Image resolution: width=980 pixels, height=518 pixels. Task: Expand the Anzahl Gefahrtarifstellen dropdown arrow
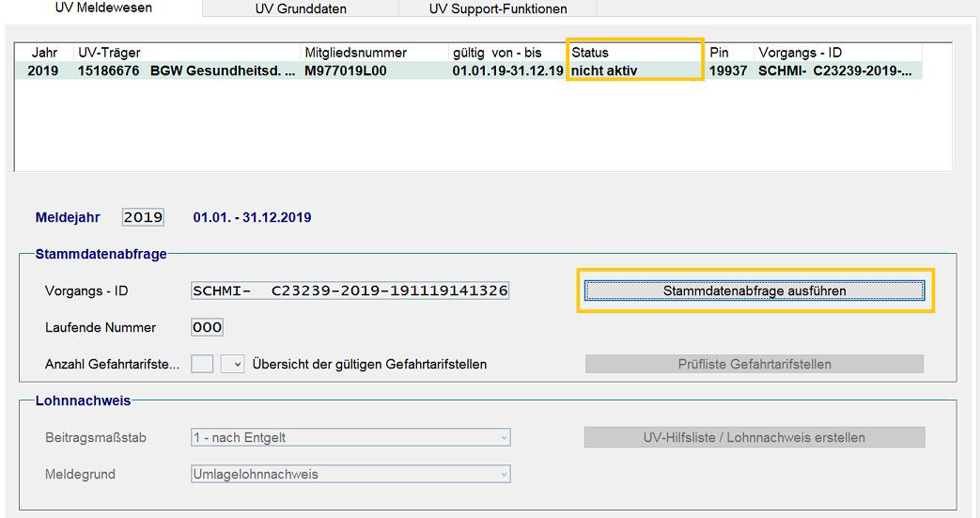tap(236, 364)
